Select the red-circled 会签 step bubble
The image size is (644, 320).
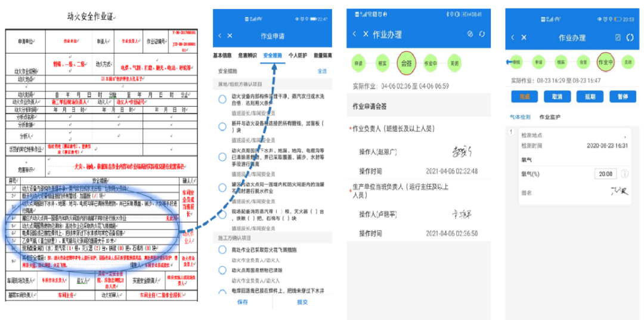406,61
